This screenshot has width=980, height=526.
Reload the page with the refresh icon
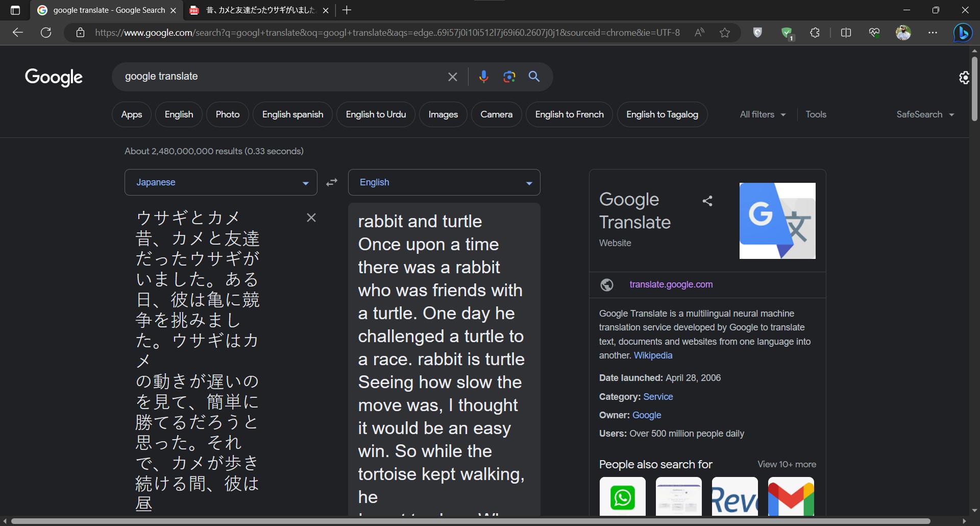point(46,32)
